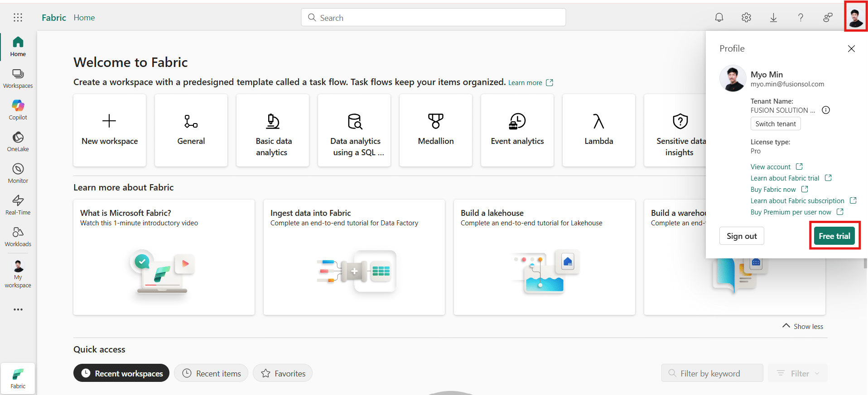Open the task flow Learn more link
Screen dimensions: 868x395
[x=530, y=82]
